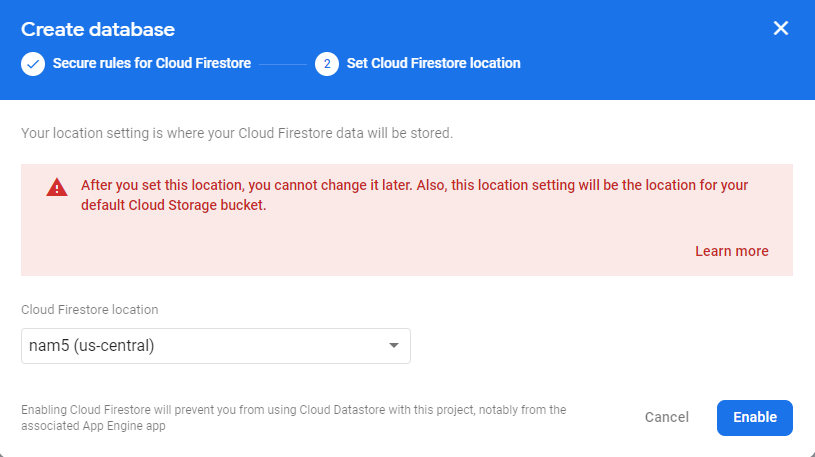
Task: Open the Learn more link
Action: tap(731, 251)
